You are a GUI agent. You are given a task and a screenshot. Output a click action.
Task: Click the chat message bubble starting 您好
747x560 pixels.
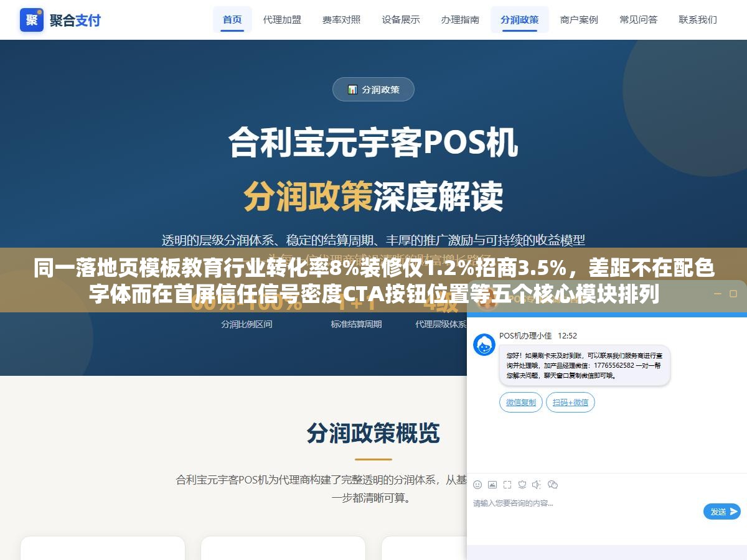coord(585,365)
